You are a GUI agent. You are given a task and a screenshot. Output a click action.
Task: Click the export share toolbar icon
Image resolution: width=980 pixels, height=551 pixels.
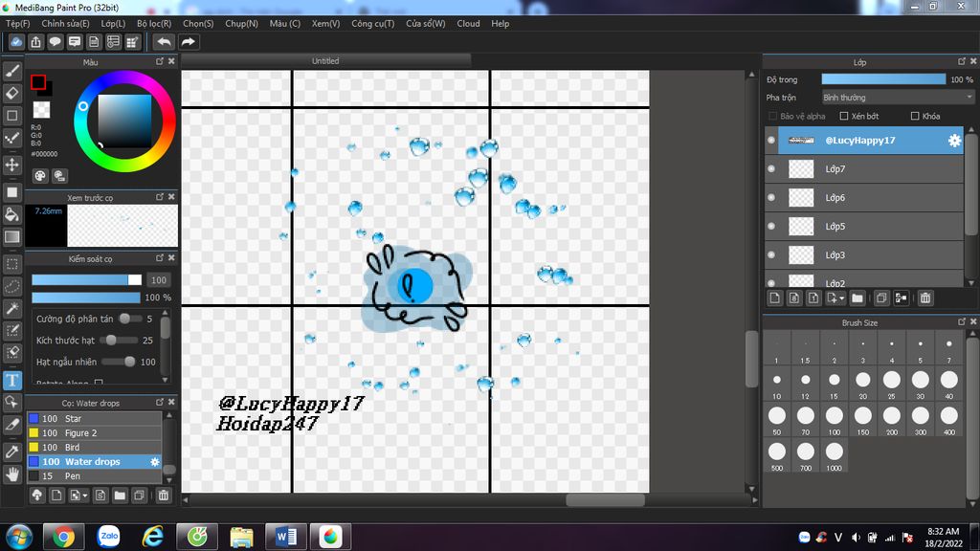pos(35,42)
